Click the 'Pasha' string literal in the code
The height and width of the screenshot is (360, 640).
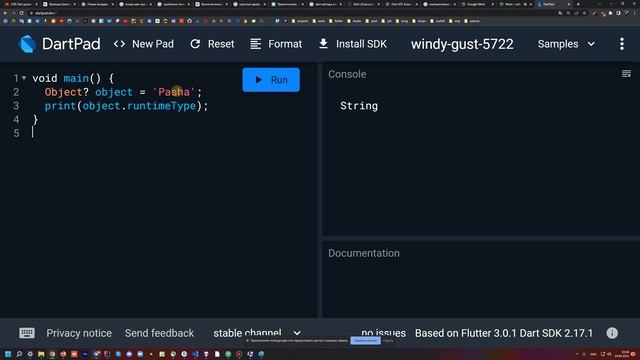click(x=174, y=92)
